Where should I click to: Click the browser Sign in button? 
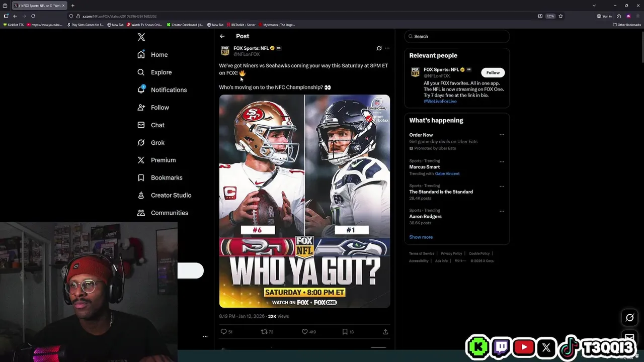(x=604, y=16)
